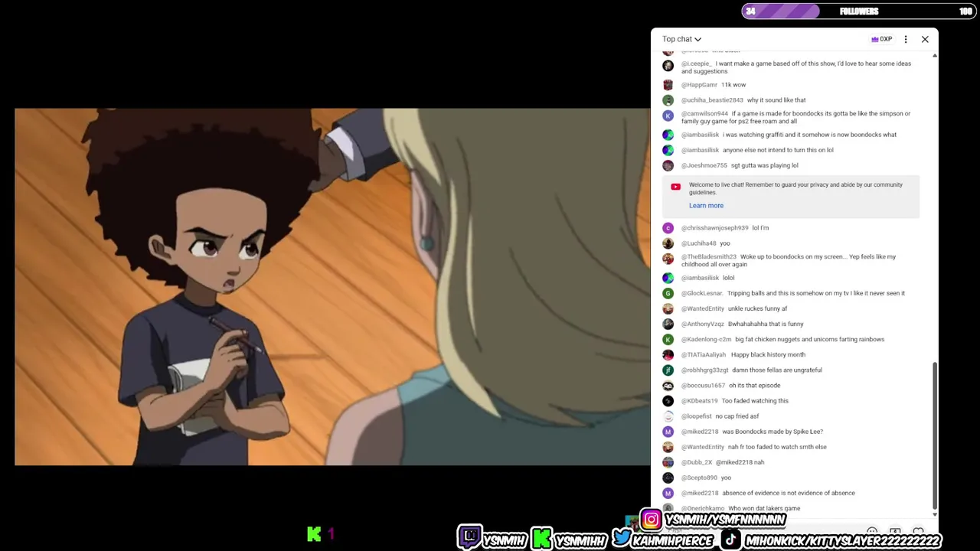The width and height of the screenshot is (980, 551).
Task: Click username @Scepto890
Action: [699, 478]
